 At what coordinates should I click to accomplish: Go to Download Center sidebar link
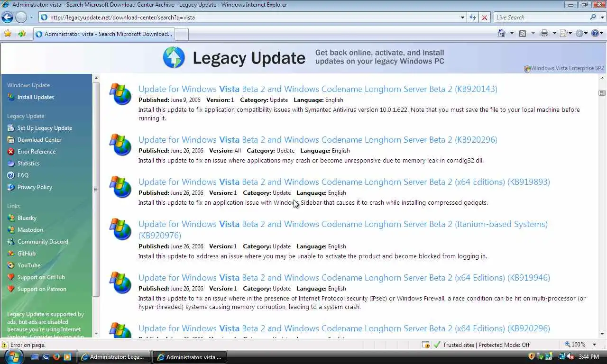click(39, 140)
